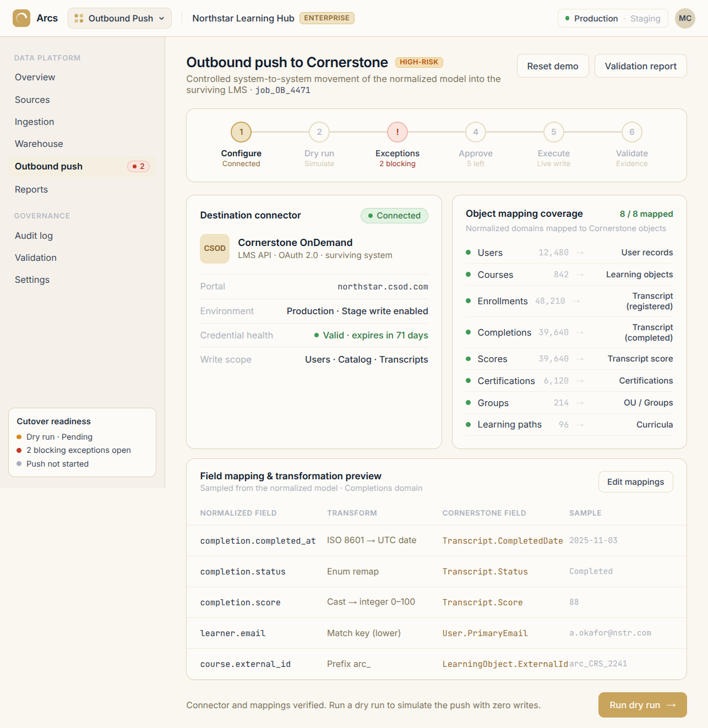Viewport: 708px width, 728px height.
Task: Click the red 2 badge on Outbound push
Action: point(138,166)
